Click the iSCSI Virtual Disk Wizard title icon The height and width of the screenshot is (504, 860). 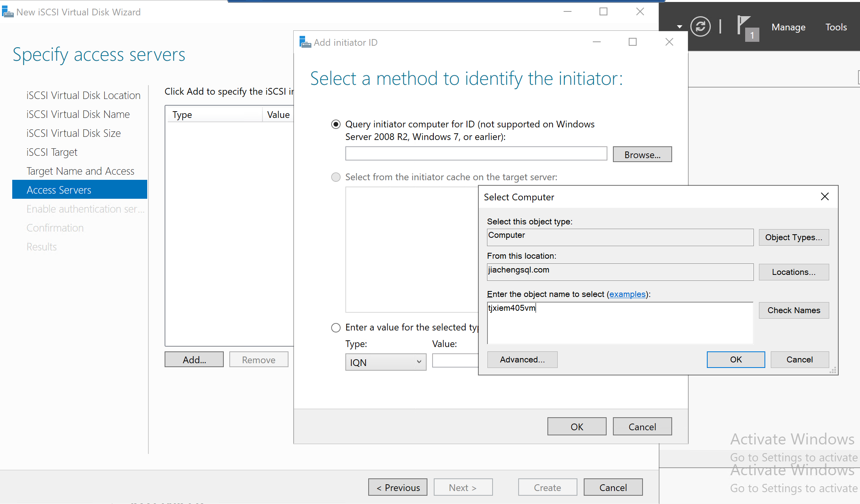[x=7, y=12]
